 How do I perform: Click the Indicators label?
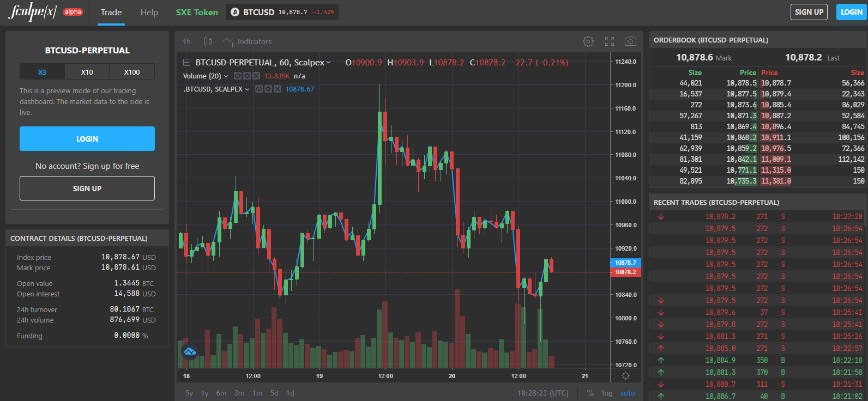click(x=255, y=41)
